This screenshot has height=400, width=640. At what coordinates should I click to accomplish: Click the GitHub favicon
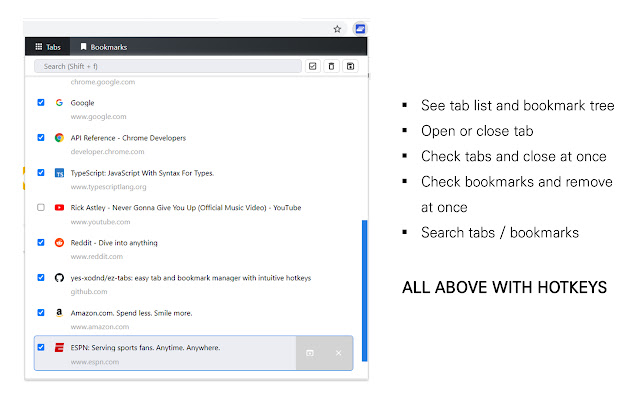coord(59,278)
